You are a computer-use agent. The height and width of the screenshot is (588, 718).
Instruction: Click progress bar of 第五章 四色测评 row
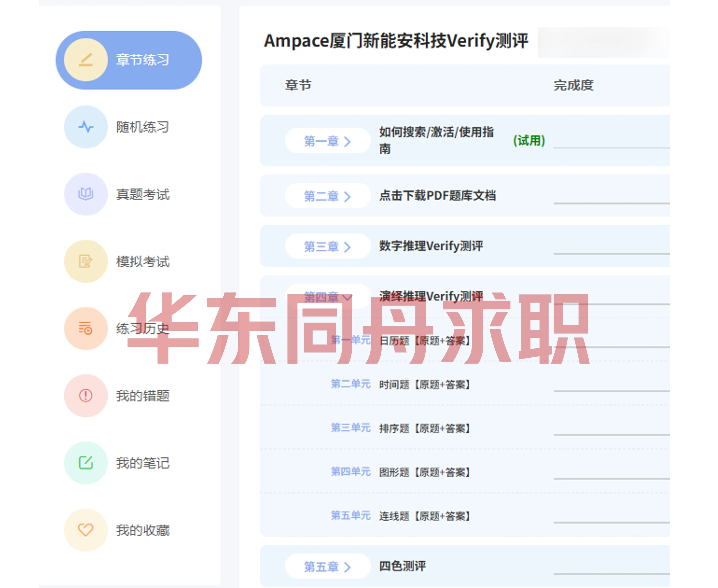pyautogui.click(x=612, y=574)
